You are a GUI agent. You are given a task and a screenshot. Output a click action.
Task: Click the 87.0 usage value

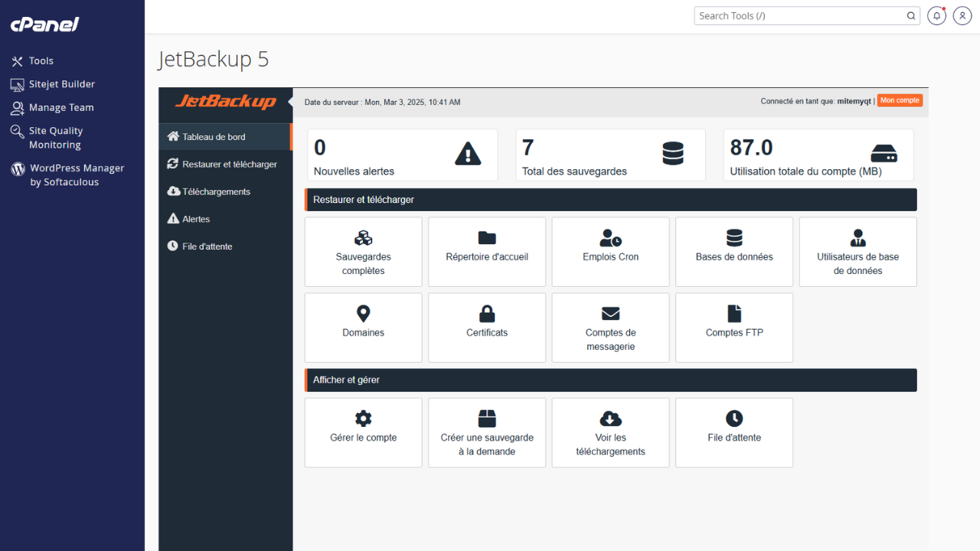[752, 148]
